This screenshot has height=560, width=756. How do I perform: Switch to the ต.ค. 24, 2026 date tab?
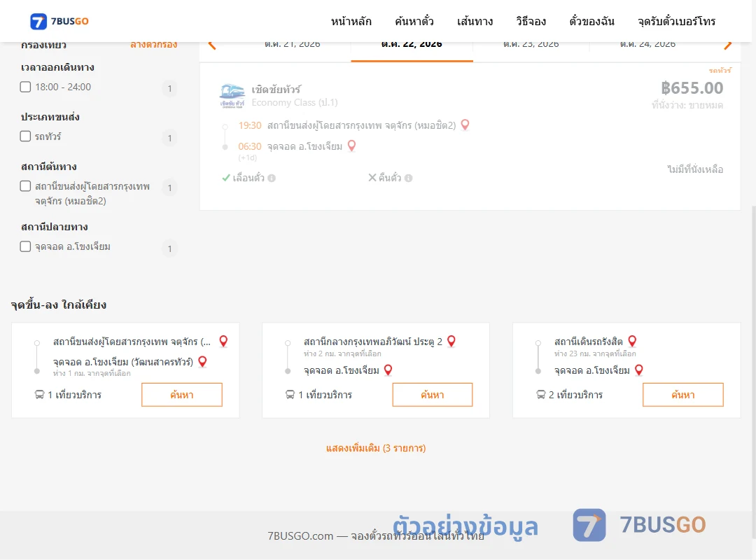click(647, 44)
